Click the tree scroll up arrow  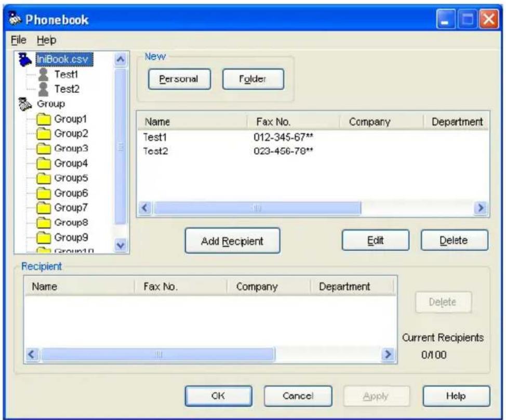click(x=121, y=59)
